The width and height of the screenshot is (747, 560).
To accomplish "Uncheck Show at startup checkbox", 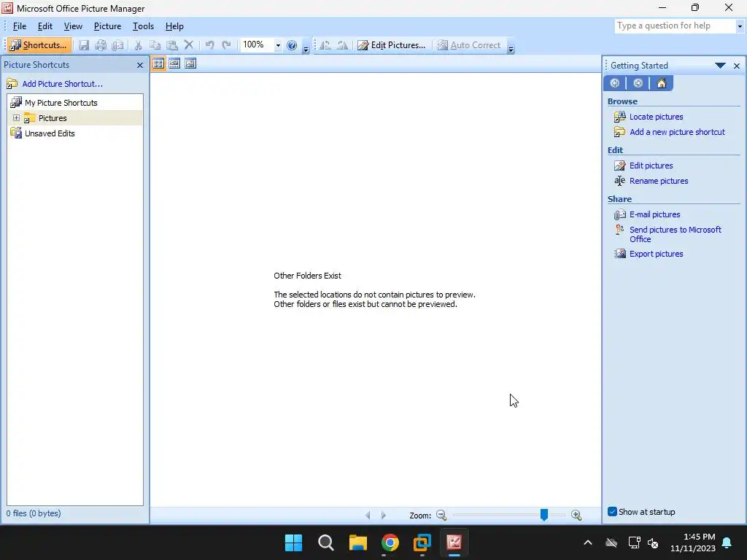I will pyautogui.click(x=612, y=512).
